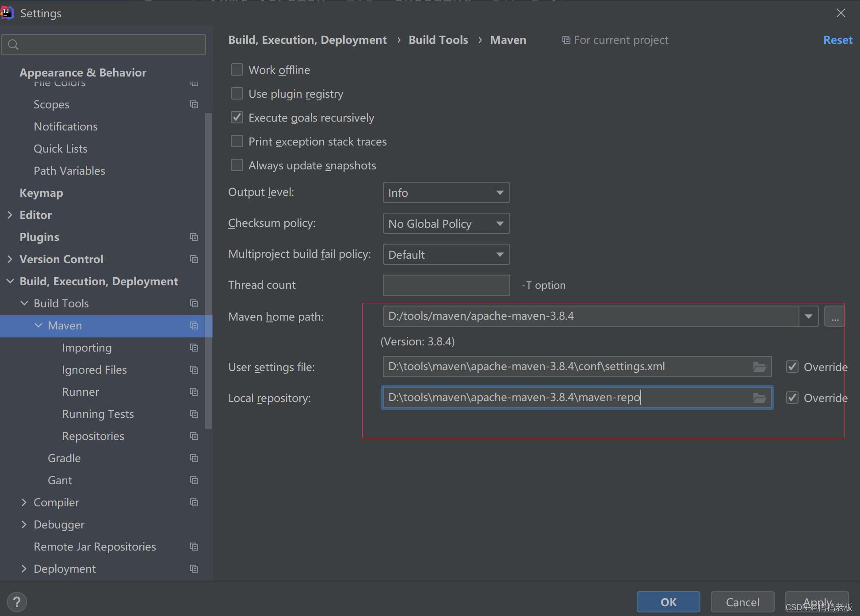
Task: Click the project-level icon beside Gant
Action: point(194,480)
